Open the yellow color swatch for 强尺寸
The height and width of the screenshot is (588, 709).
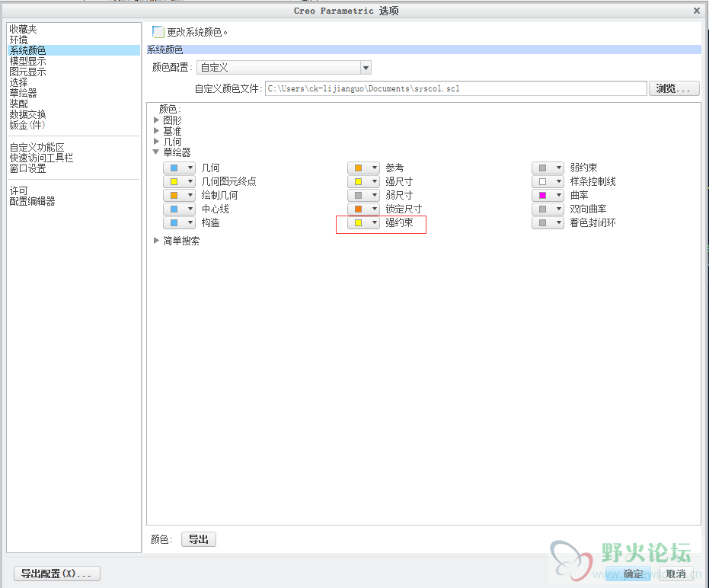coord(363,181)
